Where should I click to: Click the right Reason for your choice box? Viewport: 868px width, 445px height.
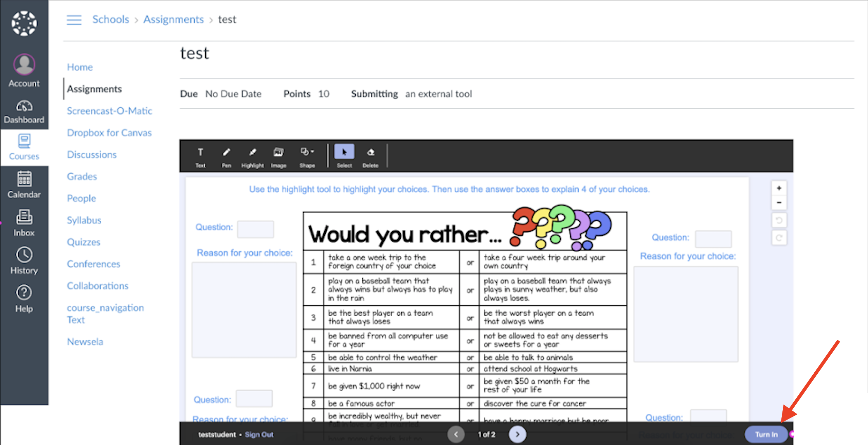point(686,314)
